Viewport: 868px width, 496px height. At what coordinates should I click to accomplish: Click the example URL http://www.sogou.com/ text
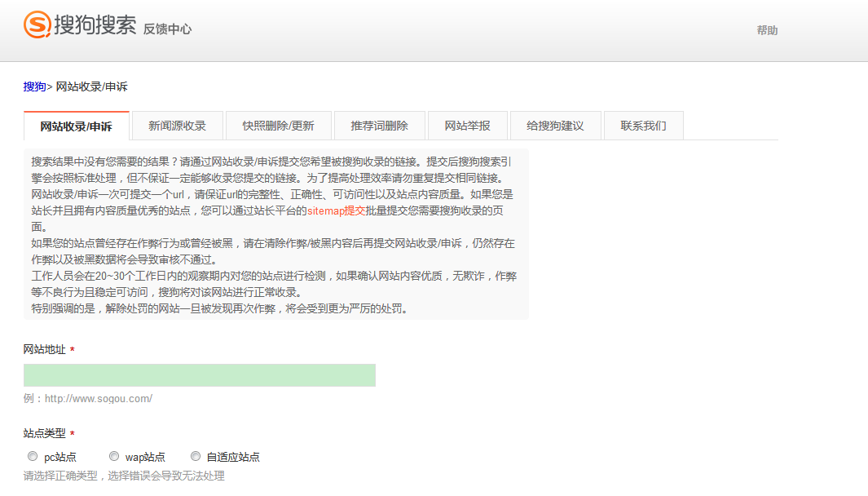coord(99,398)
